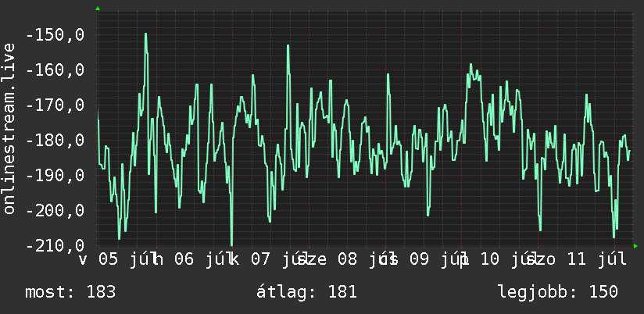Select the 'k 07 júl' date marker

pos(270,260)
